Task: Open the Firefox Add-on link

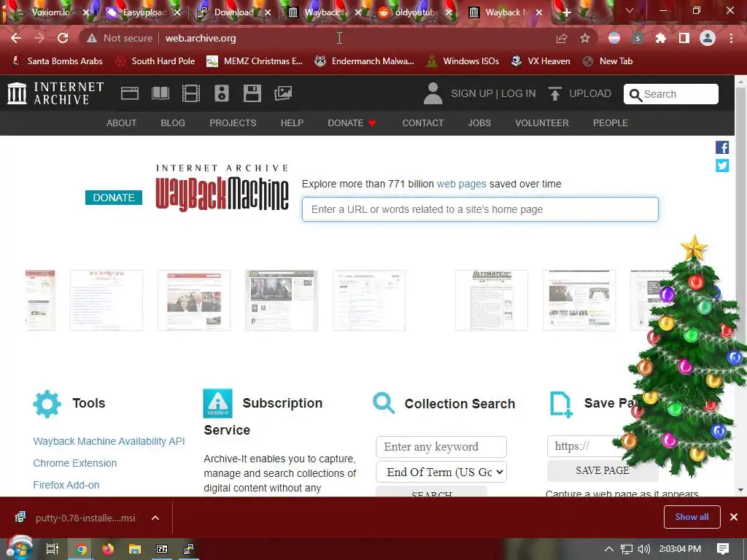Action: click(66, 485)
